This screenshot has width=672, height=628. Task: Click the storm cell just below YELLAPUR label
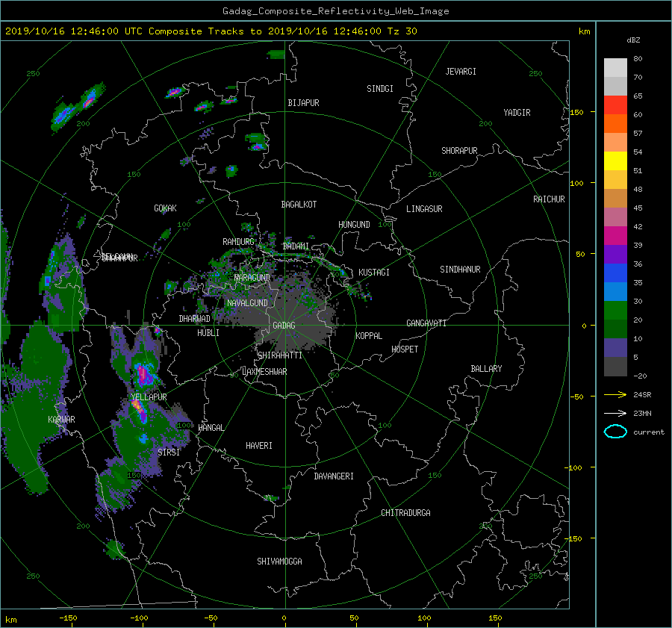[x=140, y=410]
